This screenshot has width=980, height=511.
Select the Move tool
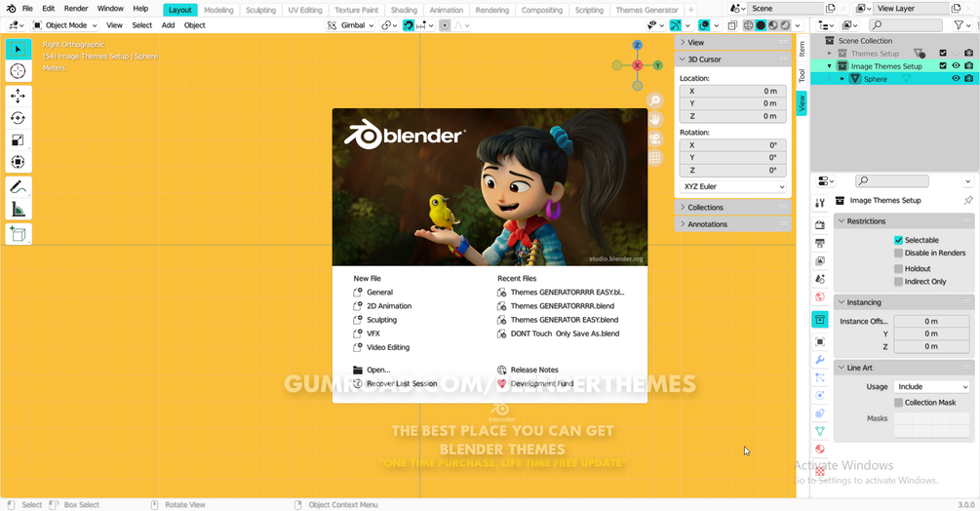pos(19,97)
